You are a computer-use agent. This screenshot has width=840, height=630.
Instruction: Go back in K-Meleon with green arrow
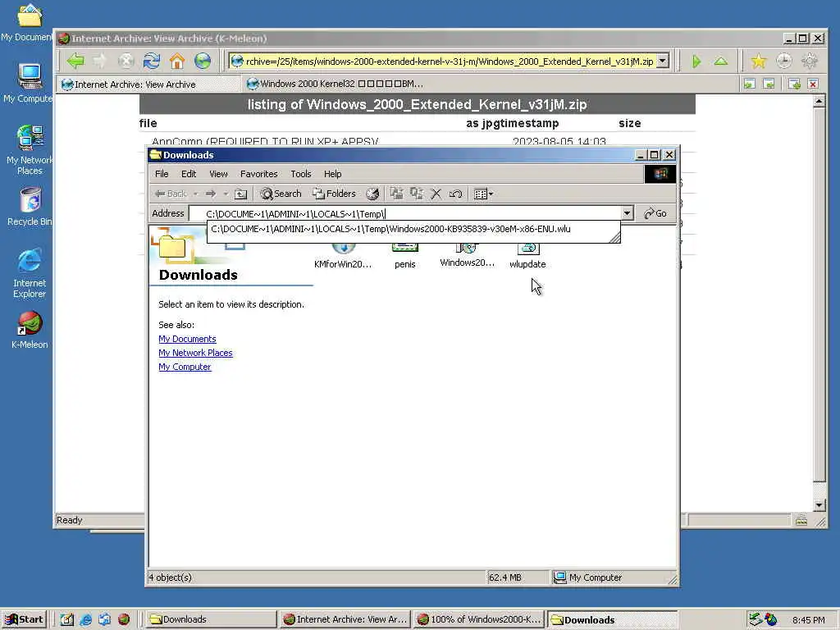coord(75,61)
